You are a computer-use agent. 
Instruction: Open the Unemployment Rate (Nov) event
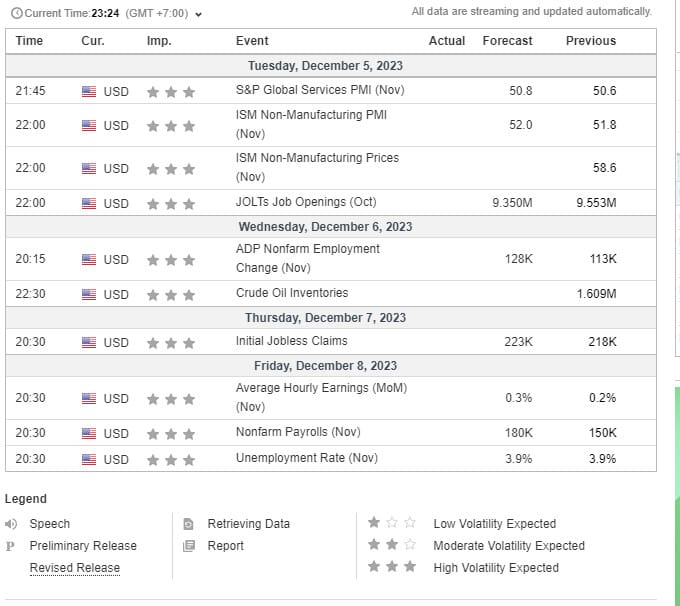306,458
